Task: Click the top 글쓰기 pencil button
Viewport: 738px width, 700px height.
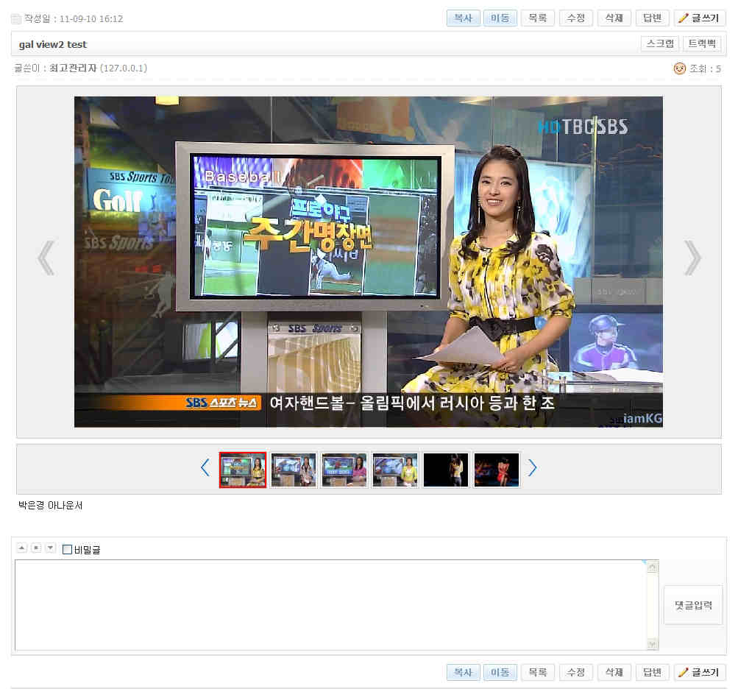Action: pos(699,18)
